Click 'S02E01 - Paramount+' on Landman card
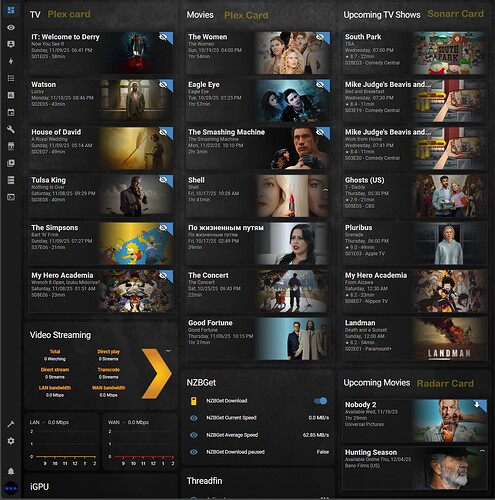 point(368,349)
